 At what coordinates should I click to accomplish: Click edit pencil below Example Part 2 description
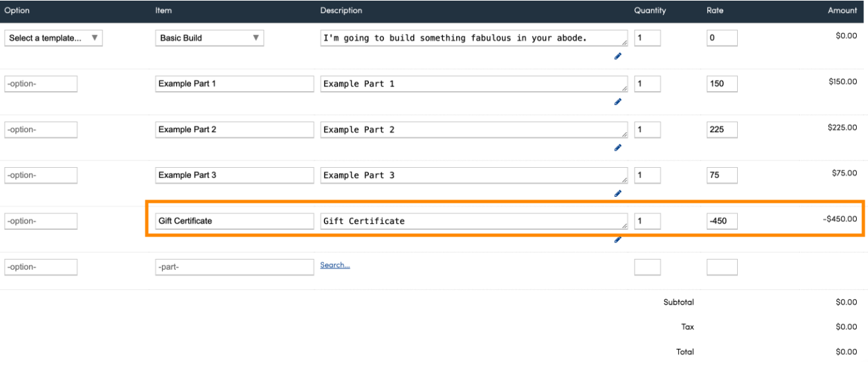617,148
